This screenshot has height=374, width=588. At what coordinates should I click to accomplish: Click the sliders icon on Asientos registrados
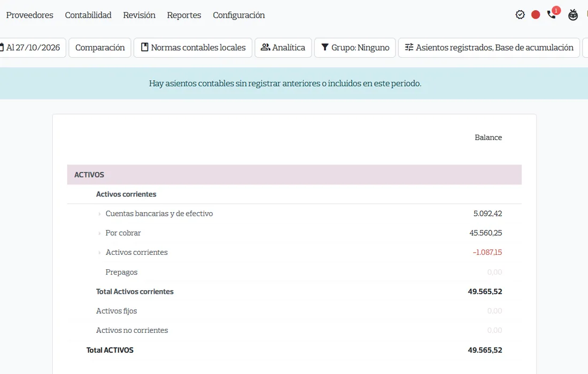point(409,47)
